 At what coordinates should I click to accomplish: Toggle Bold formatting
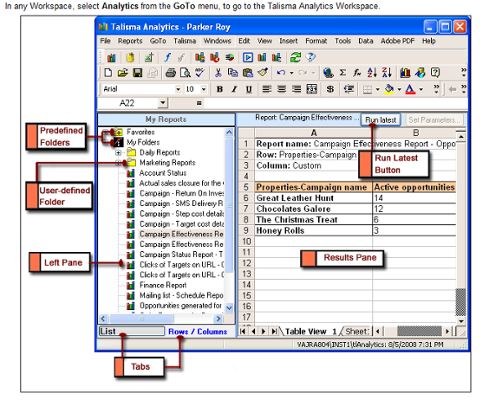pos(220,89)
